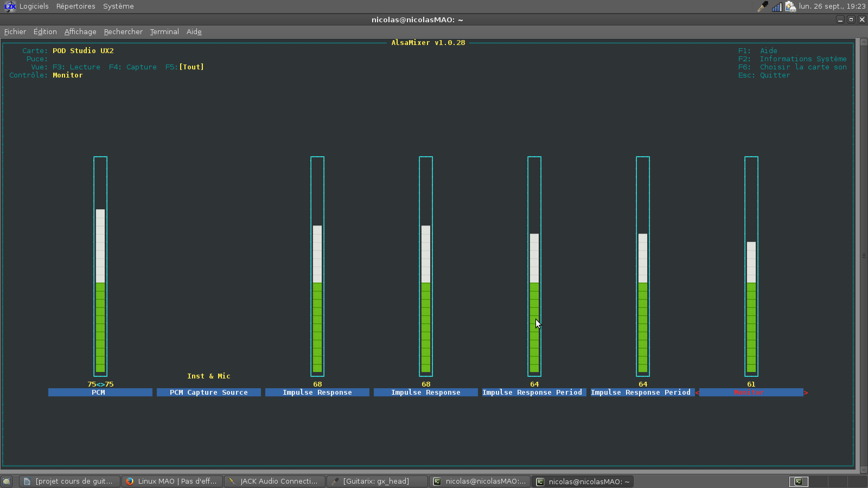
Task: Minimize the terminal window
Action: coord(840,20)
